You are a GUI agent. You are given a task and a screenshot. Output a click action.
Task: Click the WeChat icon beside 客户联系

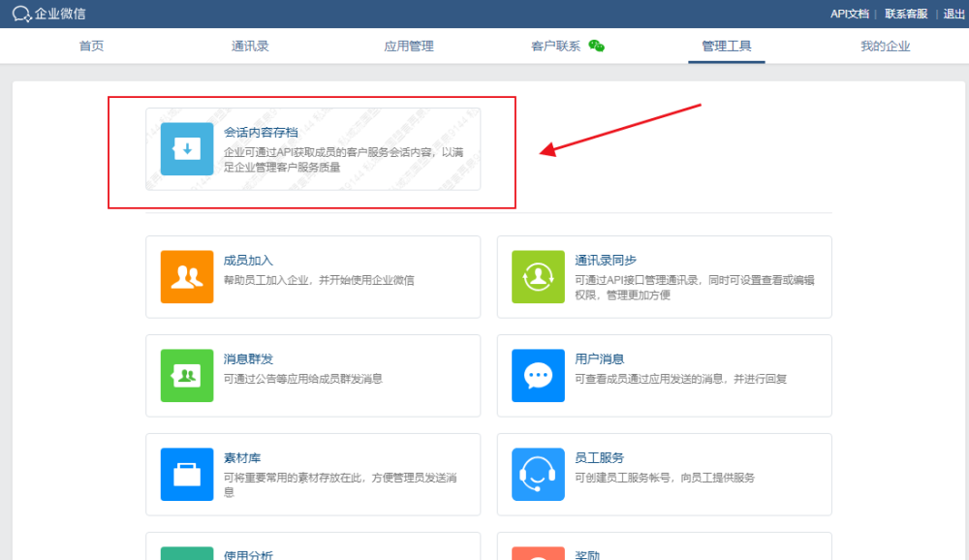click(596, 46)
